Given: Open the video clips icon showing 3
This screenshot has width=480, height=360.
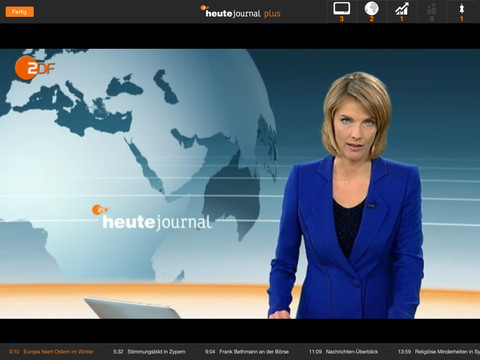Looking at the screenshot, I should click(x=342, y=12).
